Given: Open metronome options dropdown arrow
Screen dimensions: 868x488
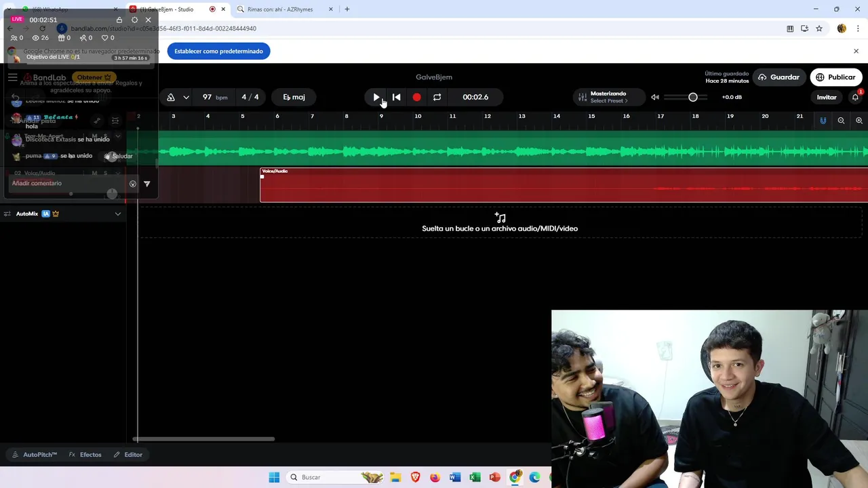Looking at the screenshot, I should pos(186,97).
